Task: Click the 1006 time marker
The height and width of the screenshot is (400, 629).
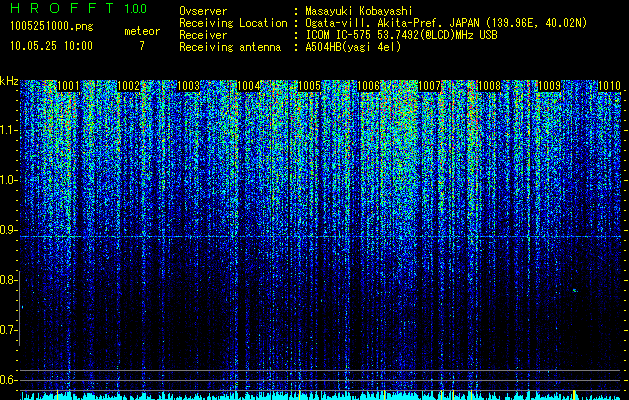Action: [x=369, y=86]
